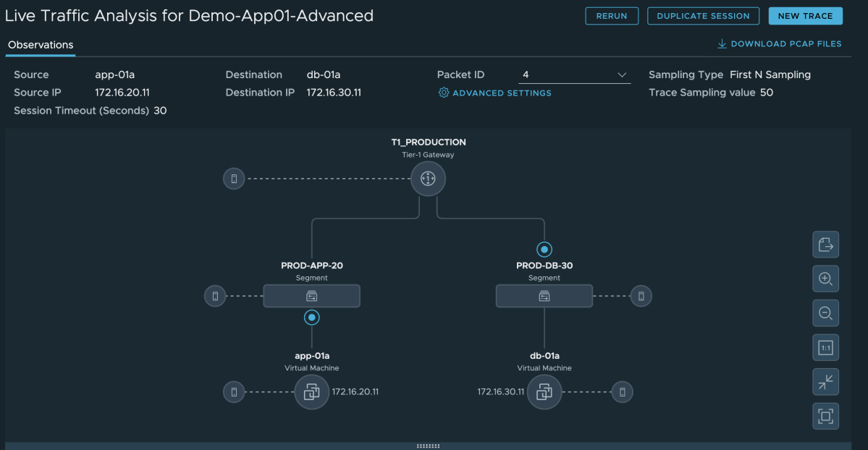Zoom out of the topology map
Viewport: 868px width, 450px height.
(825, 313)
